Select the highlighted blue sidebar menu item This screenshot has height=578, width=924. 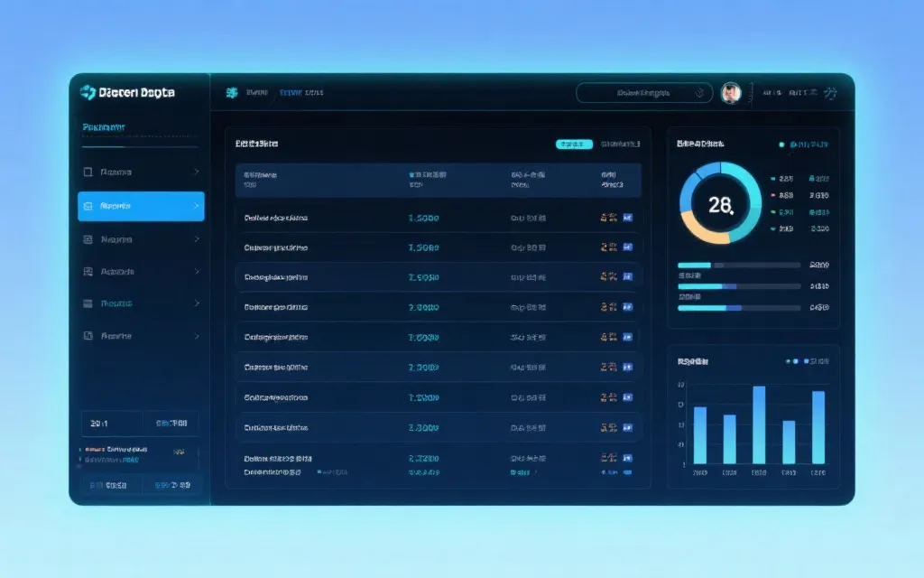coord(141,206)
